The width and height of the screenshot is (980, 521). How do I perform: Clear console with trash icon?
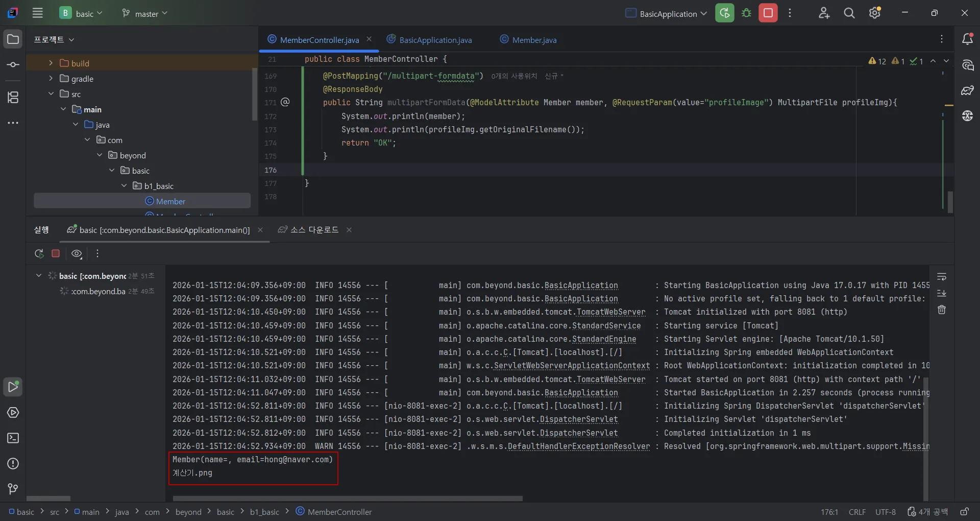(942, 310)
